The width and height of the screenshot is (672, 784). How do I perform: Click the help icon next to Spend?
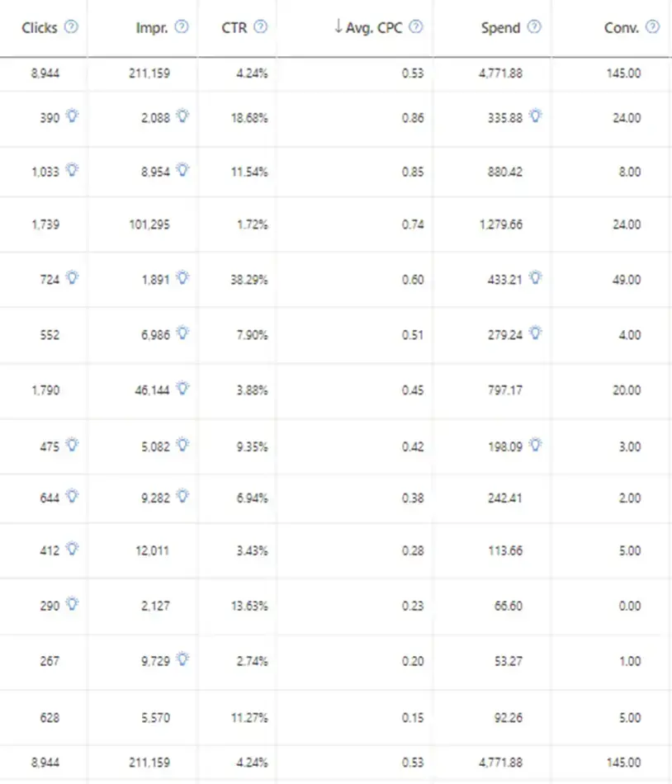[x=534, y=27]
